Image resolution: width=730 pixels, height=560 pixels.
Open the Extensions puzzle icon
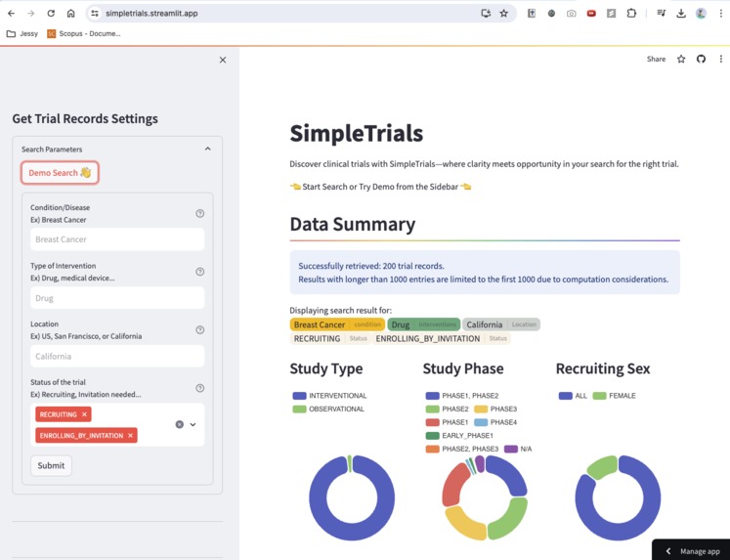[631, 14]
